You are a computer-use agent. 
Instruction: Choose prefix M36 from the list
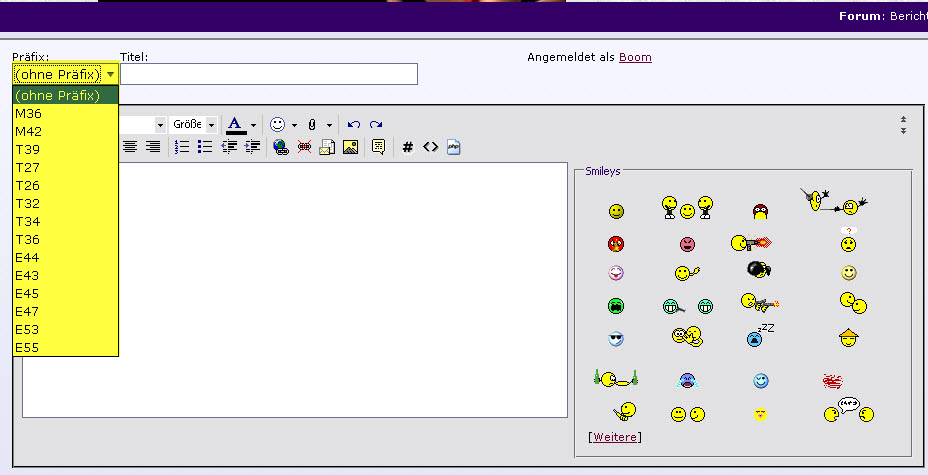tap(66, 114)
